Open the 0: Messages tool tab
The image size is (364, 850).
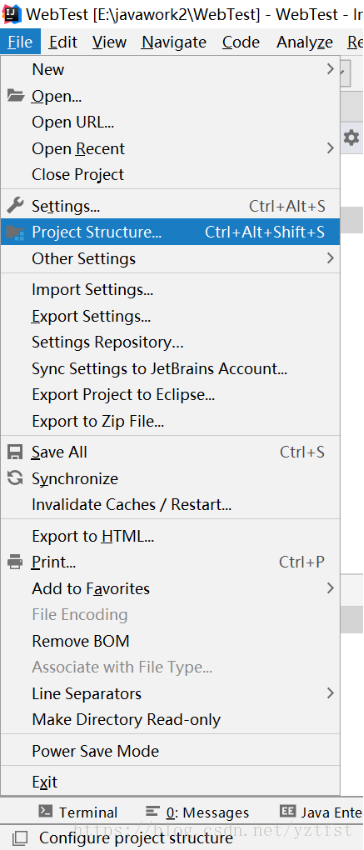197,812
